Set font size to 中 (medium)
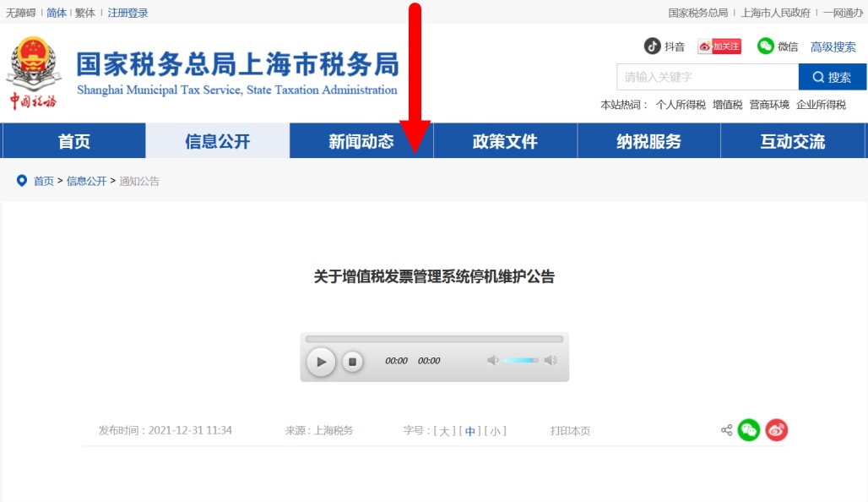Screen dimensions: 868x502 [470, 431]
